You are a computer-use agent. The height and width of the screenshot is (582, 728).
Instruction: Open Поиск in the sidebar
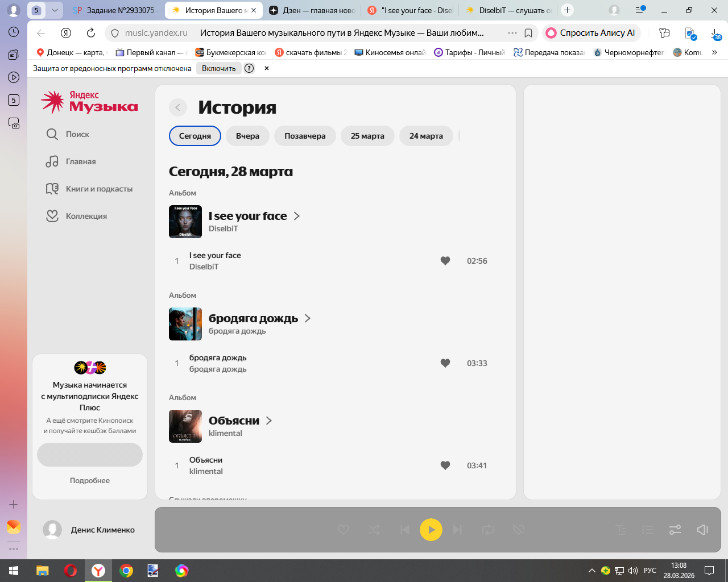[x=77, y=134]
